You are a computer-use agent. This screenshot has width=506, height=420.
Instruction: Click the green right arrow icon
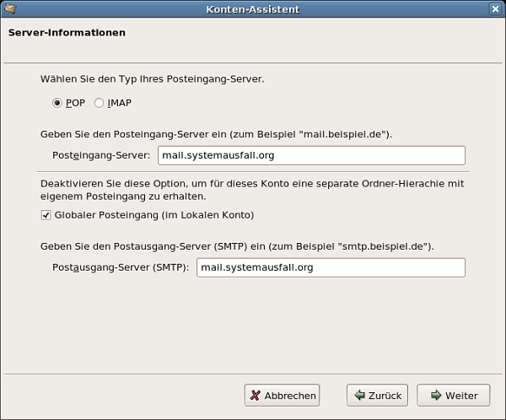[436, 395]
